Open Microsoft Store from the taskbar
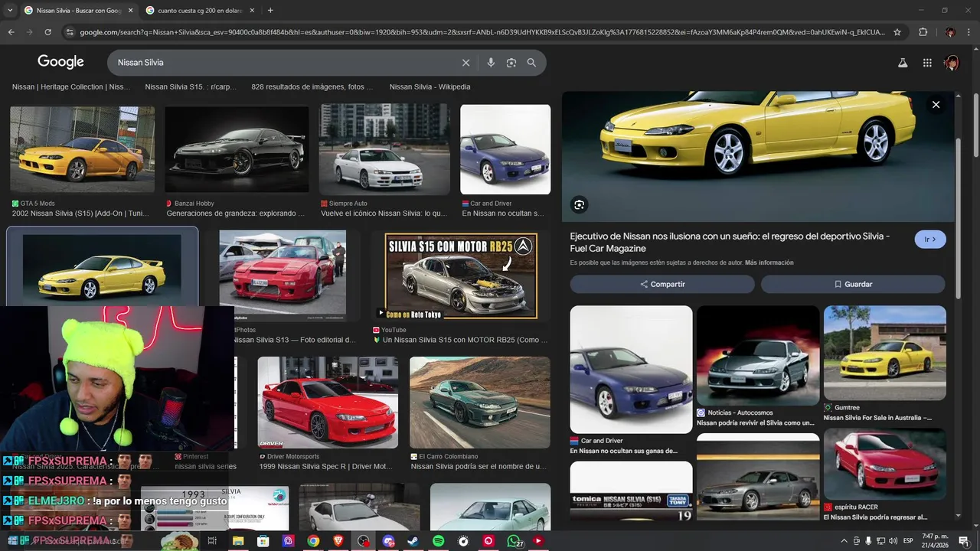 click(263, 541)
